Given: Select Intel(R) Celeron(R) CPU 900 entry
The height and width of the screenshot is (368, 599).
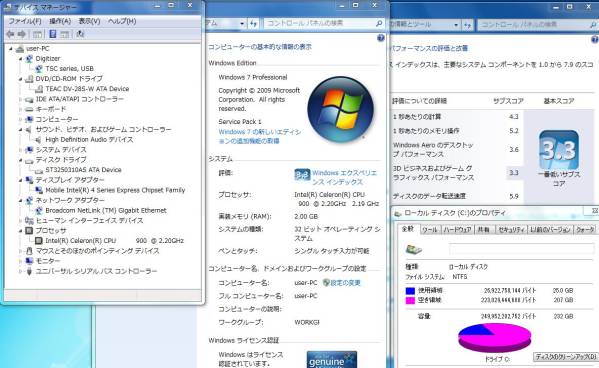Looking at the screenshot, I should [x=114, y=241].
